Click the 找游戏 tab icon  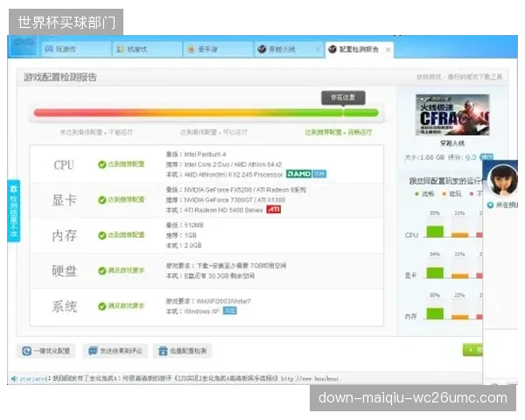pyautogui.click(x=120, y=49)
